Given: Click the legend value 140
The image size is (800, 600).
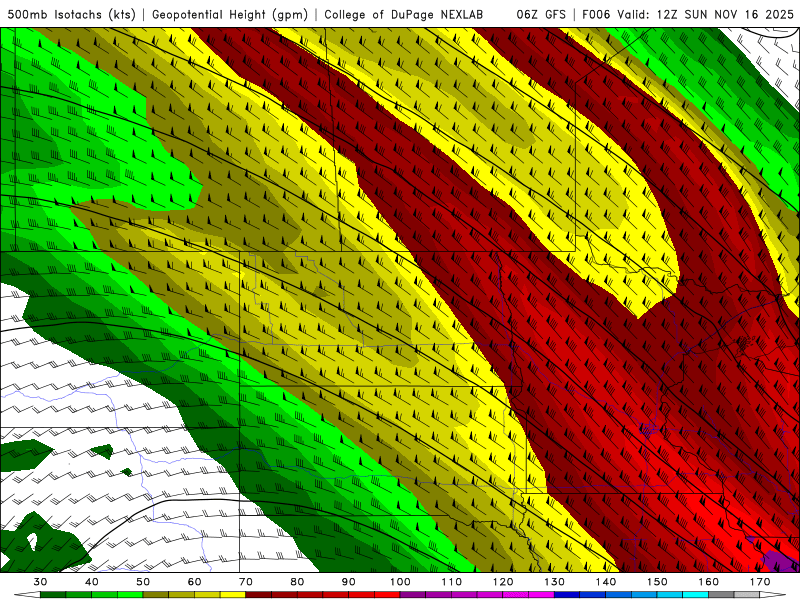Looking at the screenshot, I should coord(606,582).
